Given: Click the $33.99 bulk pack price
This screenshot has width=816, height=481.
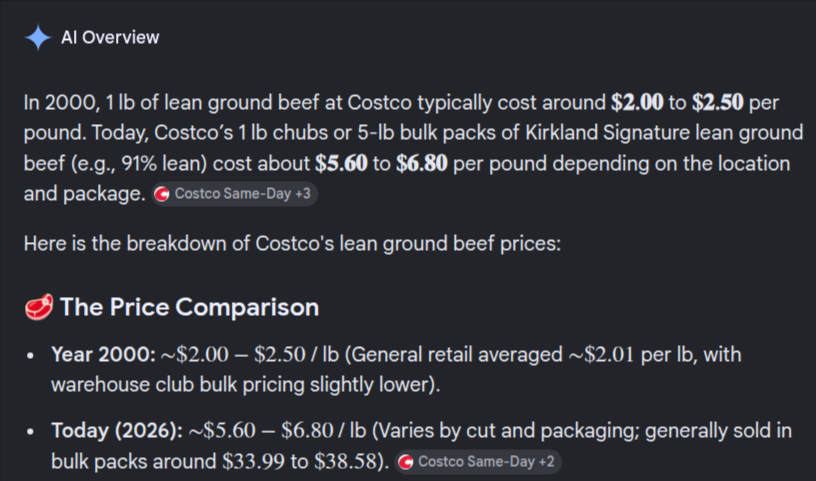Looking at the screenshot, I should tap(253, 462).
